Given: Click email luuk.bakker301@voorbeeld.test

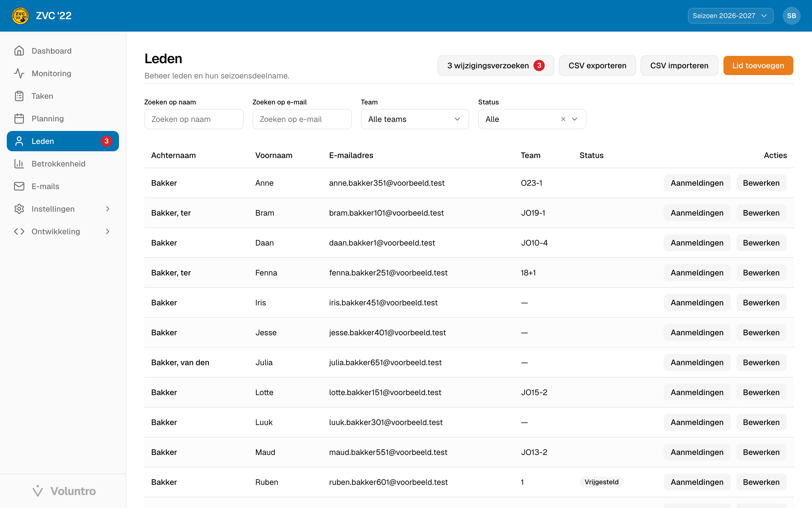Looking at the screenshot, I should [386, 422].
